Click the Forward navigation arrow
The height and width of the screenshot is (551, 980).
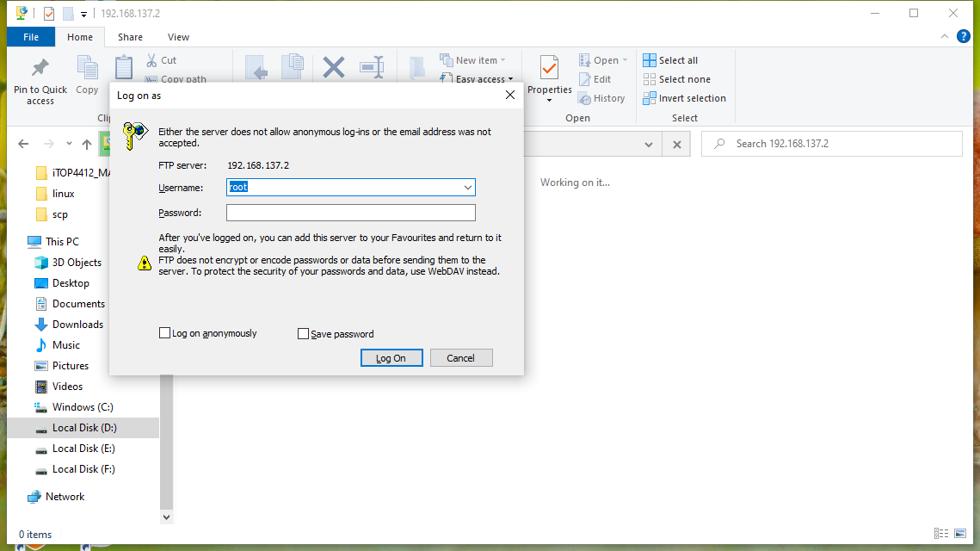[49, 144]
